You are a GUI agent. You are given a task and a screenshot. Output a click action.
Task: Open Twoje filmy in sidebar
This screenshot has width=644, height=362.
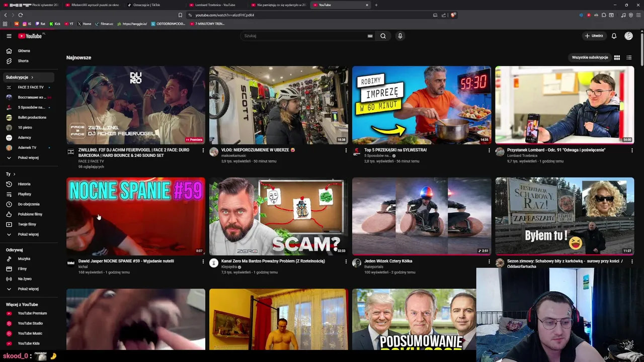pos(28,224)
